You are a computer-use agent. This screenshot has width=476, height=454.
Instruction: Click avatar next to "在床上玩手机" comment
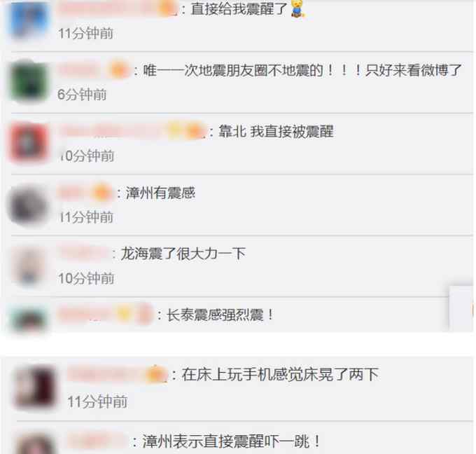pyautogui.click(x=36, y=387)
